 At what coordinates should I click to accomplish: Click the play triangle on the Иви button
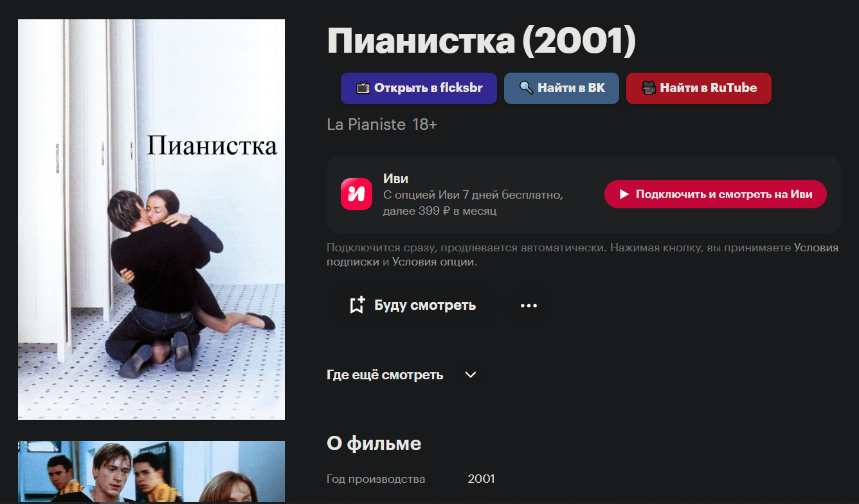pos(624,194)
